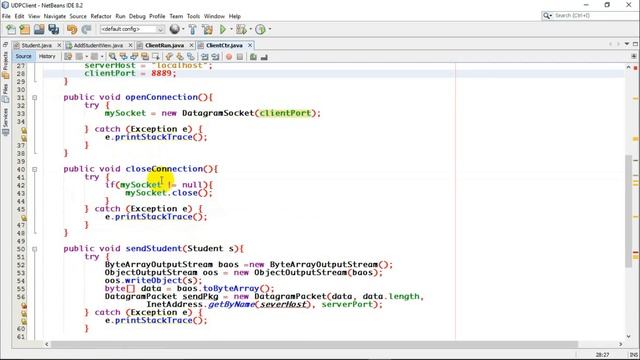This screenshot has height=360, width=640.
Task: Open the File menu
Action: [x=6, y=16]
